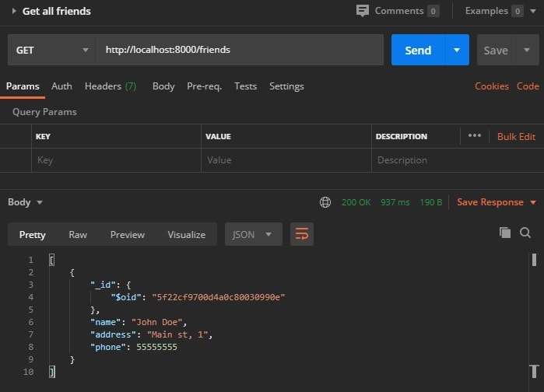Send the request
This screenshot has height=392, width=544.
(418, 50)
